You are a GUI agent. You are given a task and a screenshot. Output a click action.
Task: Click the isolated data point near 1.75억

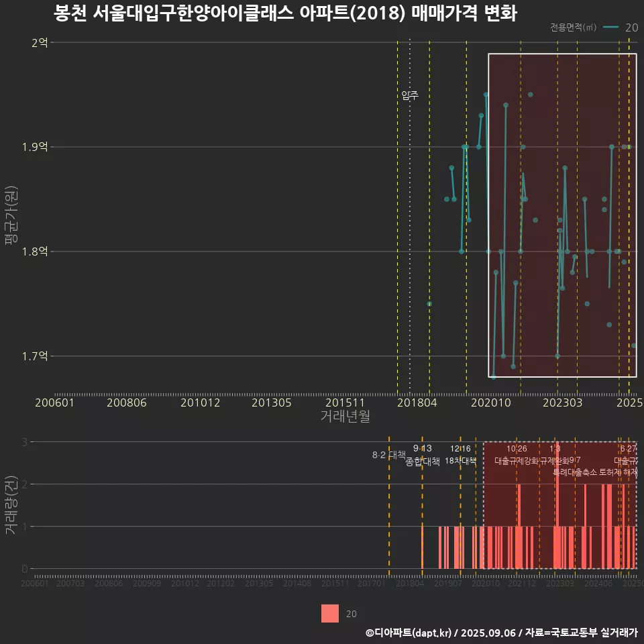(429, 304)
